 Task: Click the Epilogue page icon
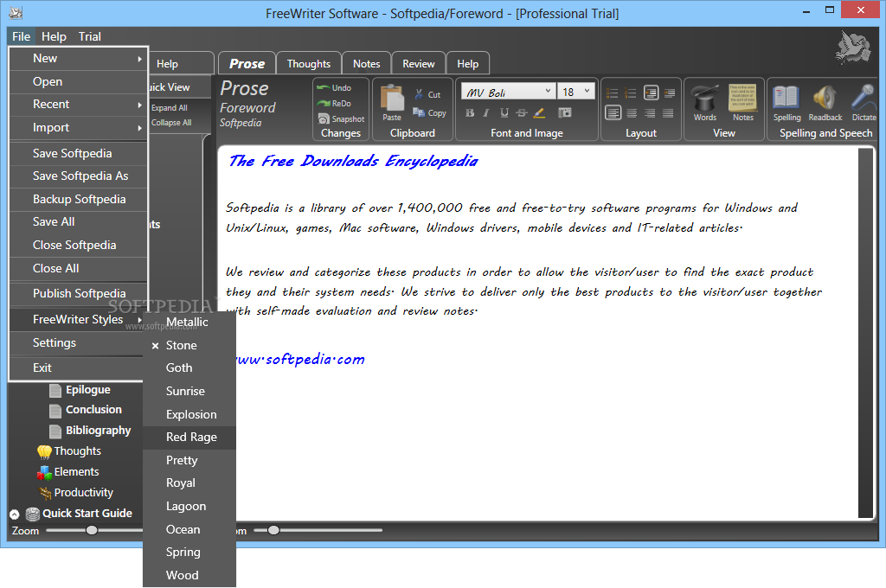55,390
